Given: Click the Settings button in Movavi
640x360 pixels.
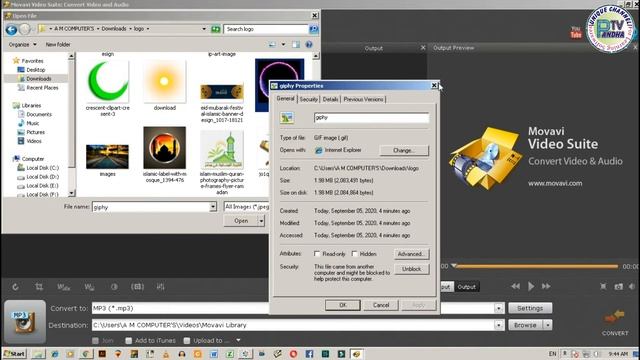Looking at the screenshot, I should [x=530, y=308].
